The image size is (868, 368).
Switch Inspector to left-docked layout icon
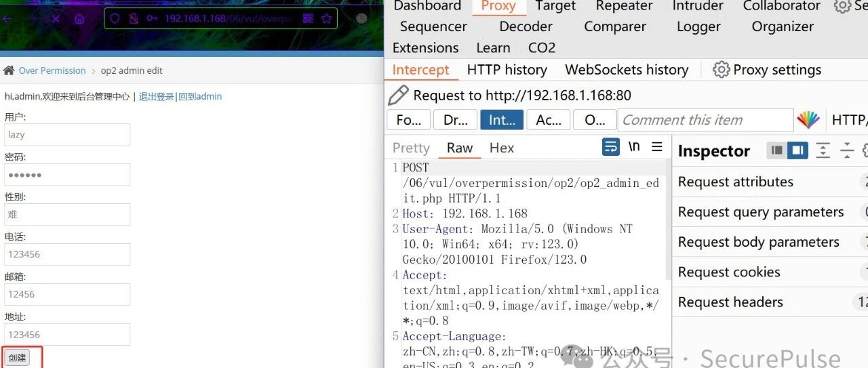[x=777, y=150]
